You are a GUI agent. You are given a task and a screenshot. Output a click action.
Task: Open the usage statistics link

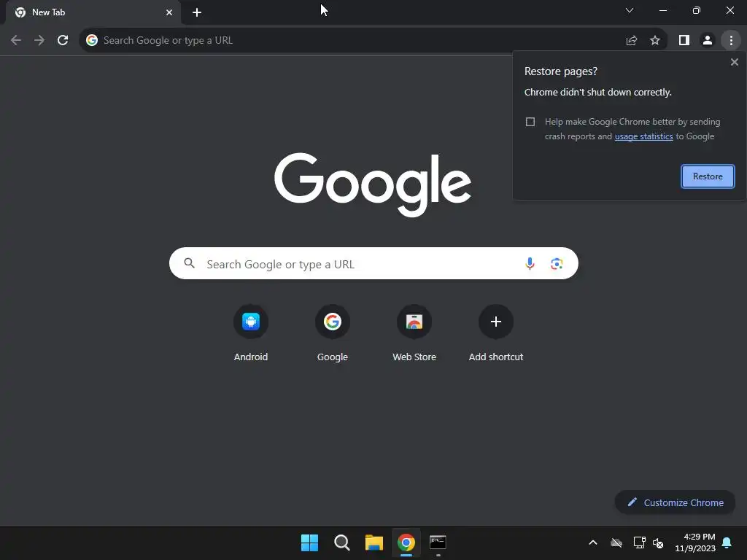click(x=643, y=136)
